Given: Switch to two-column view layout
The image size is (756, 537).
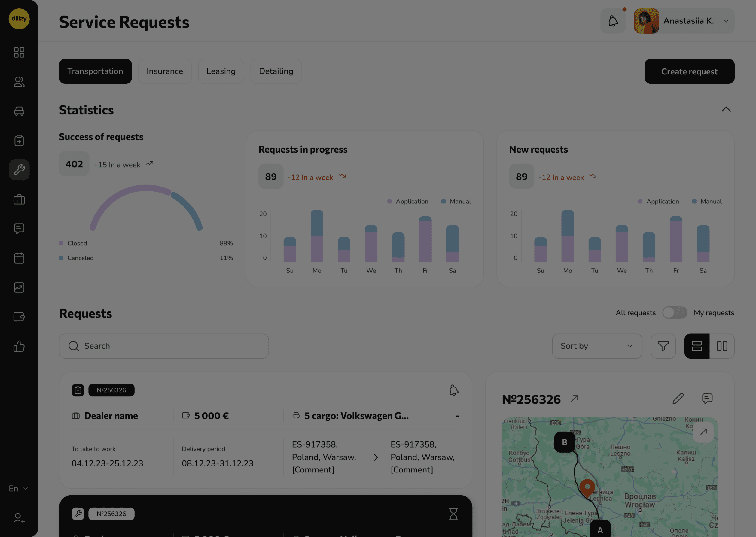Looking at the screenshot, I should (x=722, y=346).
